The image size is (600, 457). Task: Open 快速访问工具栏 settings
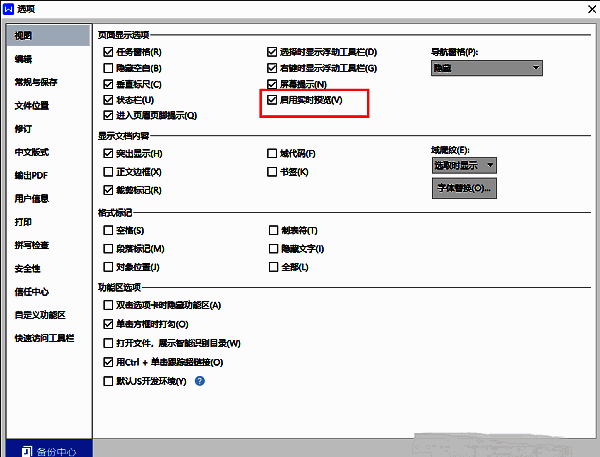(44, 338)
